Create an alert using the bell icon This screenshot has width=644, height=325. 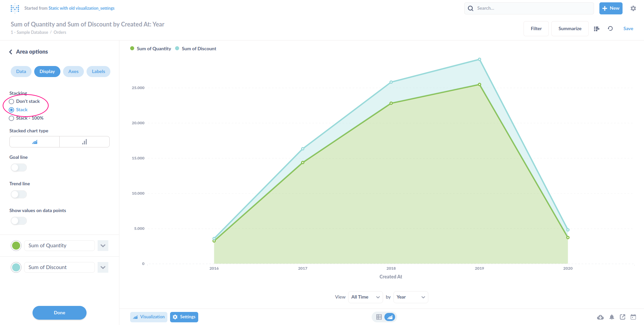click(x=612, y=317)
